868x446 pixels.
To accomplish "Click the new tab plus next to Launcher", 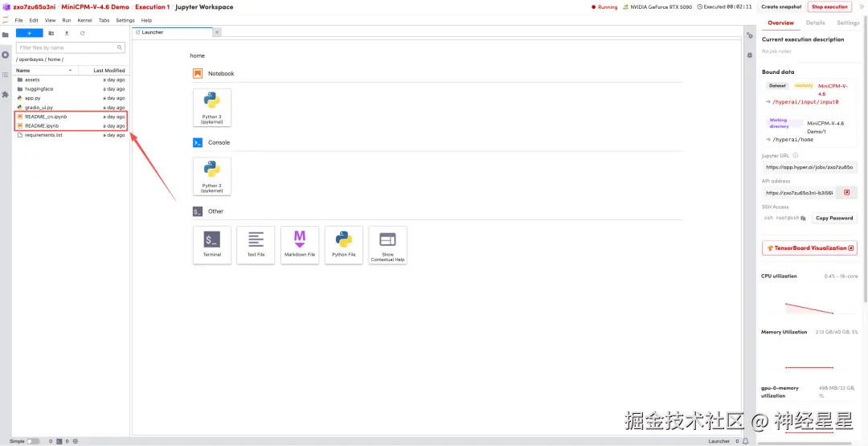I will click(217, 32).
